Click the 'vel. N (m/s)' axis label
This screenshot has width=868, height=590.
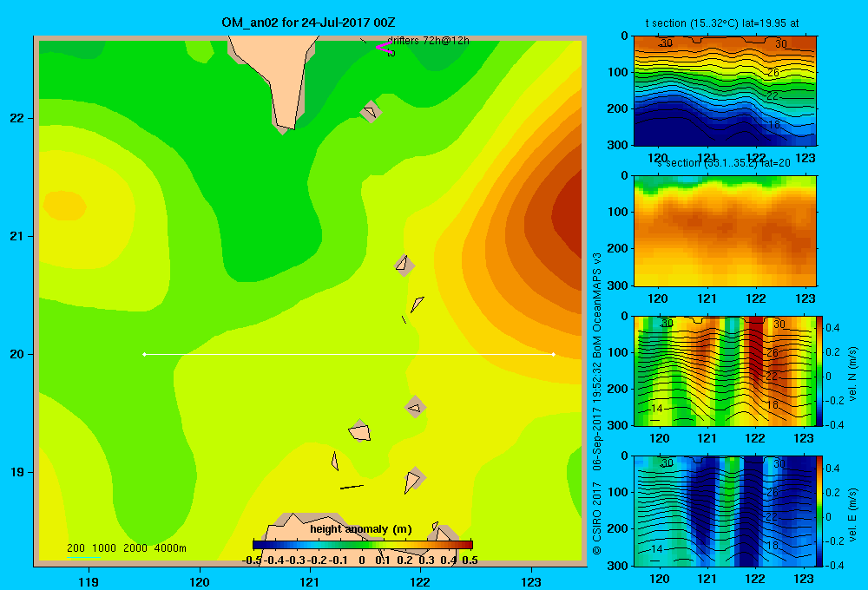[852, 374]
